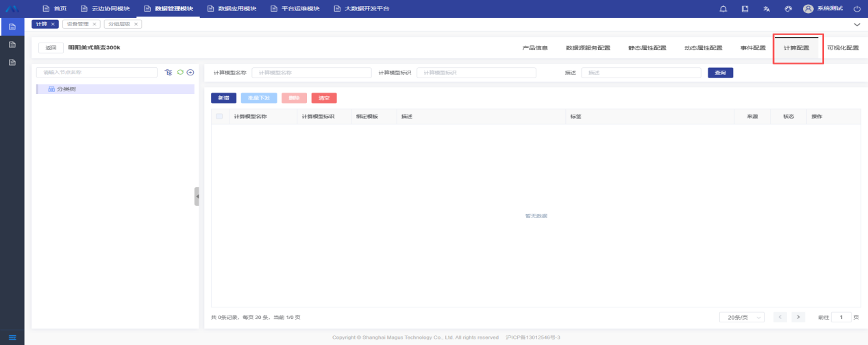868x345 pixels.
Task: Click the tree structure icon beside search
Action: click(x=169, y=72)
